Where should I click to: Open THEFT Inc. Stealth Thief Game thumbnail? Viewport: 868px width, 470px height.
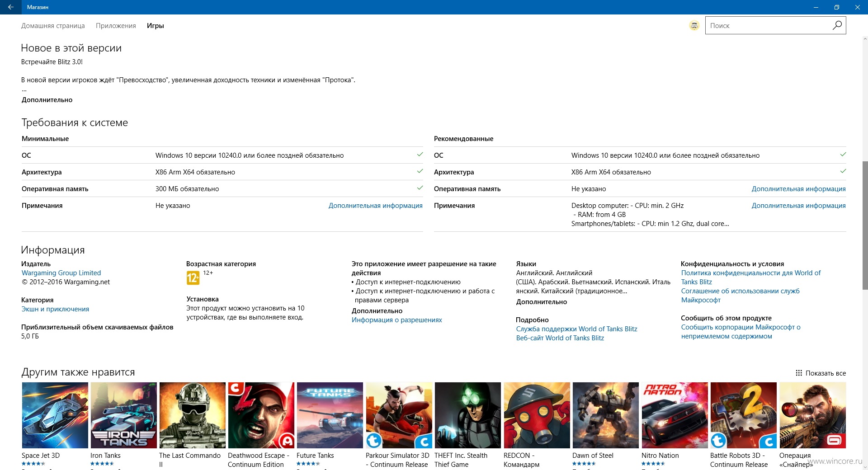click(x=468, y=415)
